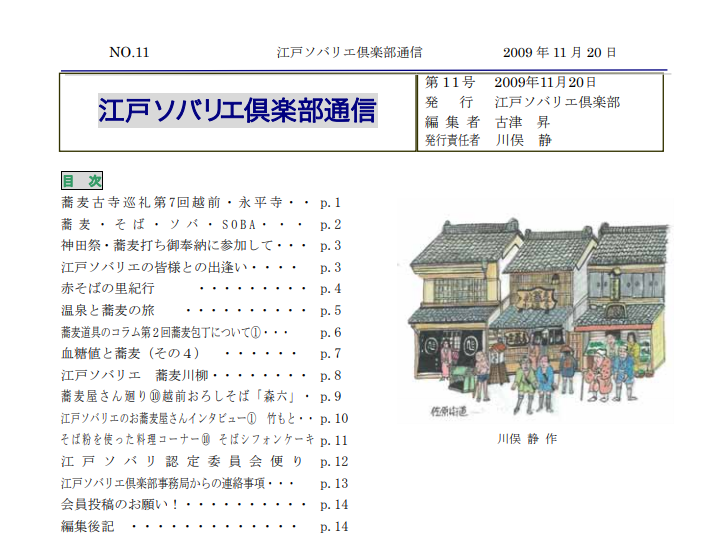
Task: Select 蕎麦道具のコラム第2回蕎麦包丁について entry
Action: tap(200, 333)
